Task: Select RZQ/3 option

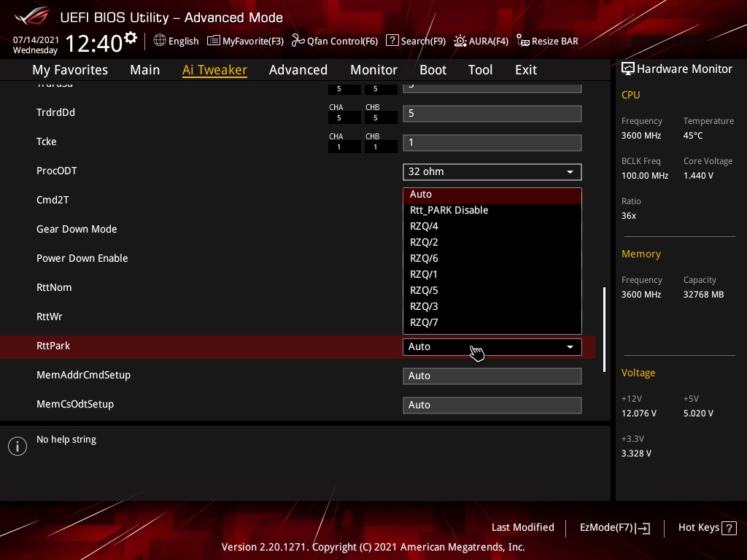Action: [492, 307]
